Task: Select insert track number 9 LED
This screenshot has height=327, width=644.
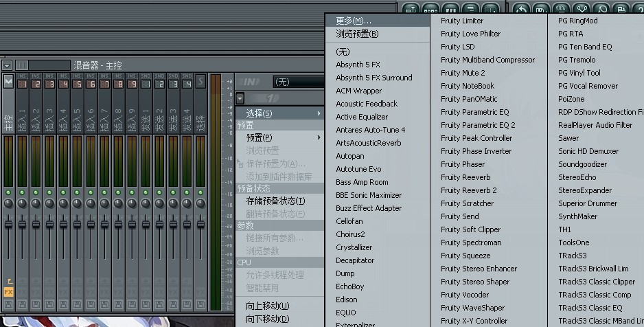Action: click(x=132, y=84)
